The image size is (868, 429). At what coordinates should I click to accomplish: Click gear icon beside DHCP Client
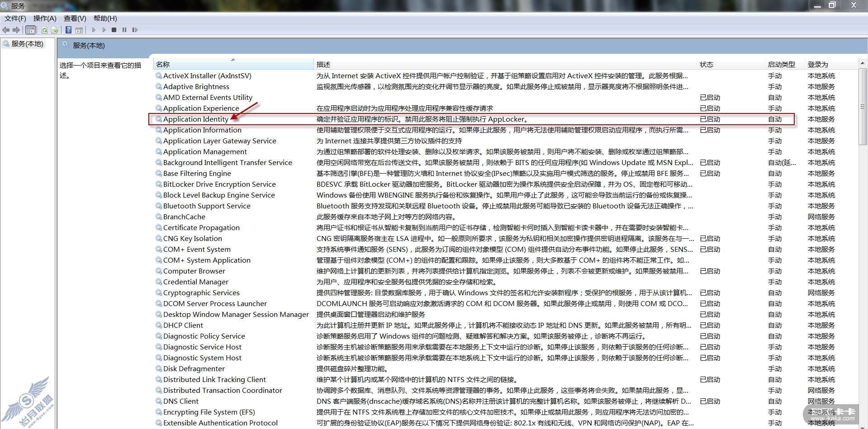point(159,325)
